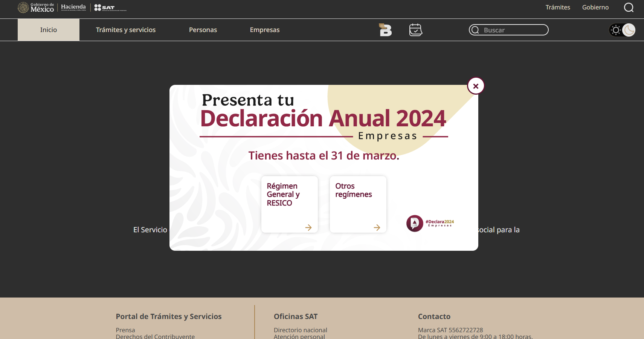This screenshot has height=339, width=644.
Task: Open the Trámites y servicios menu
Action: (126, 30)
